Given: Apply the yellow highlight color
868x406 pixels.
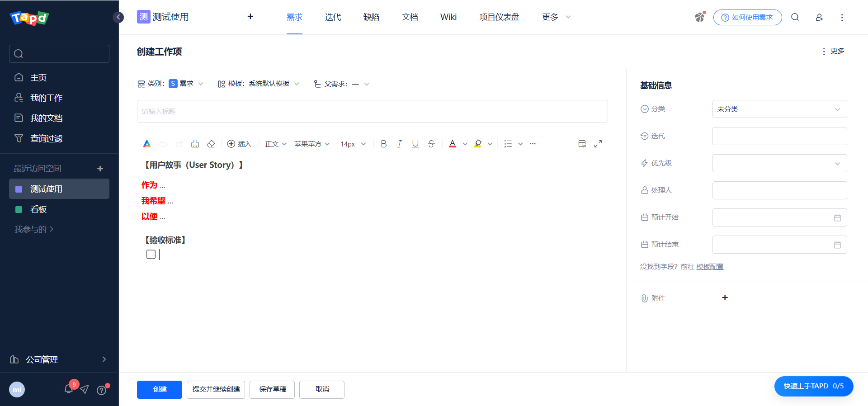Looking at the screenshot, I should click(x=478, y=144).
